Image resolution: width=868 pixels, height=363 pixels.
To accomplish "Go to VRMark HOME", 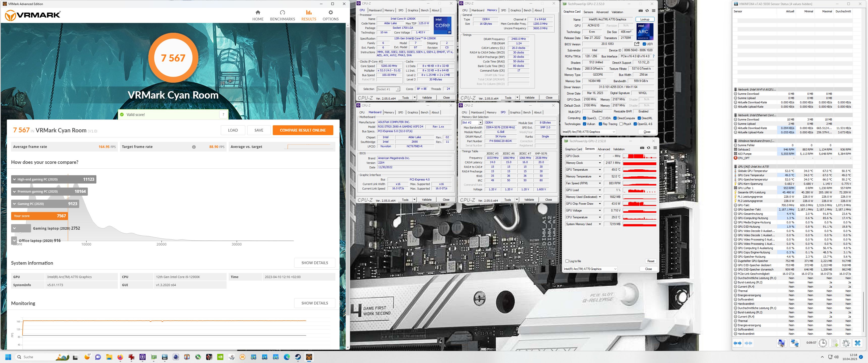I will [x=258, y=15].
